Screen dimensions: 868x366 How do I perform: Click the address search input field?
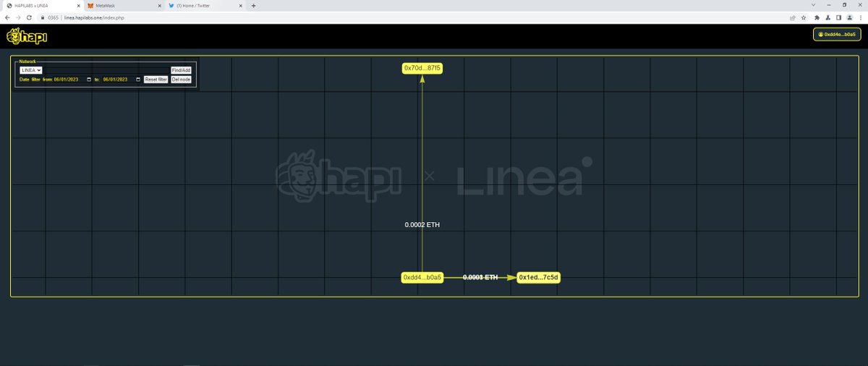(x=106, y=70)
